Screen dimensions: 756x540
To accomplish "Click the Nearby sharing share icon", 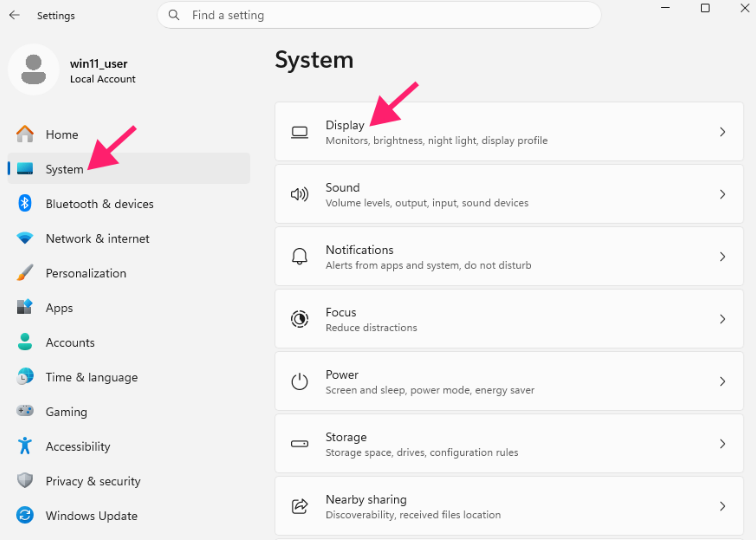I will coord(299,506).
